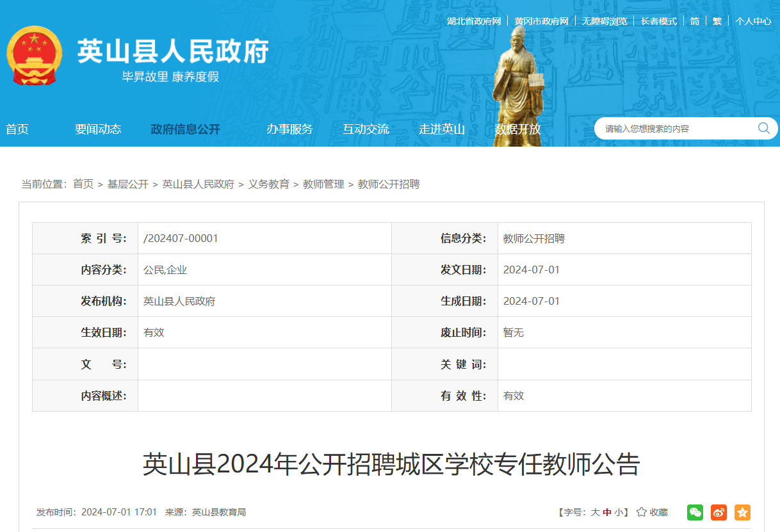This screenshot has width=780, height=532.
Task: Set font size to 大
Action: pyautogui.click(x=595, y=512)
